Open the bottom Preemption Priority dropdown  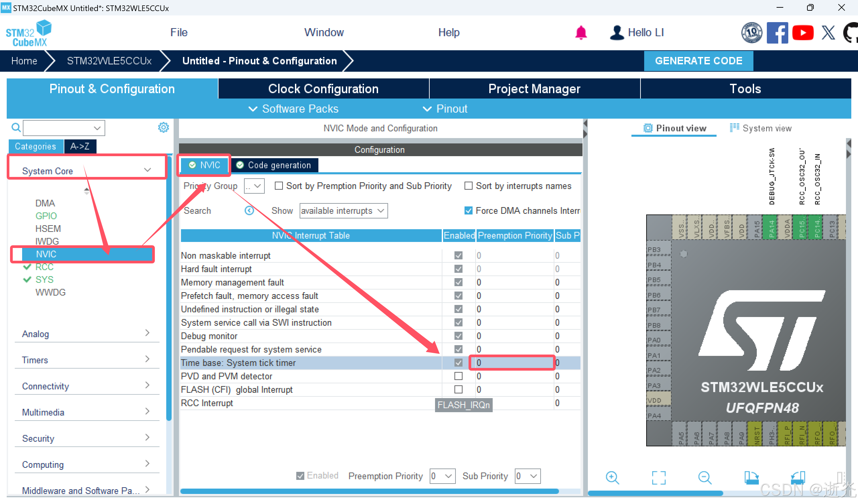[x=442, y=476]
